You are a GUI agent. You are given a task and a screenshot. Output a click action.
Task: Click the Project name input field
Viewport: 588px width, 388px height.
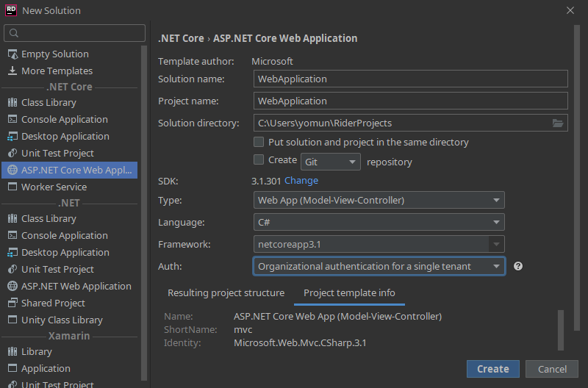[410, 101]
